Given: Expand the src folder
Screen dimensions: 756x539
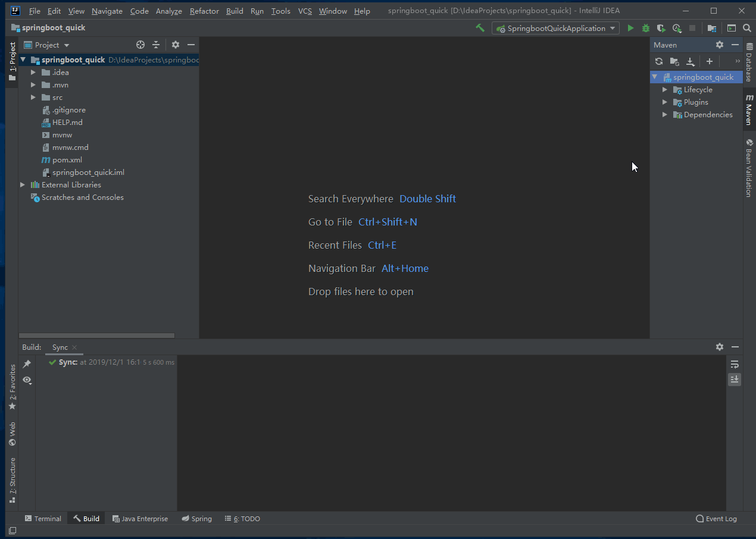Looking at the screenshot, I should (x=33, y=98).
